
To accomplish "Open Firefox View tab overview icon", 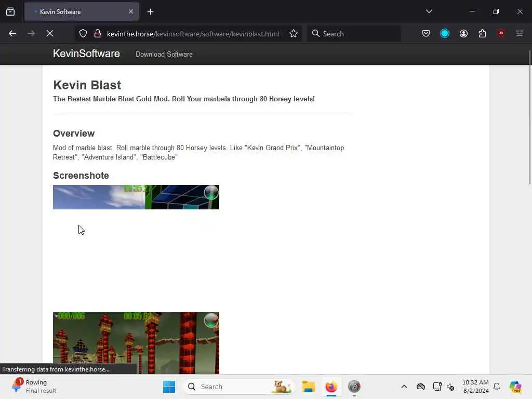I will coord(10,12).
